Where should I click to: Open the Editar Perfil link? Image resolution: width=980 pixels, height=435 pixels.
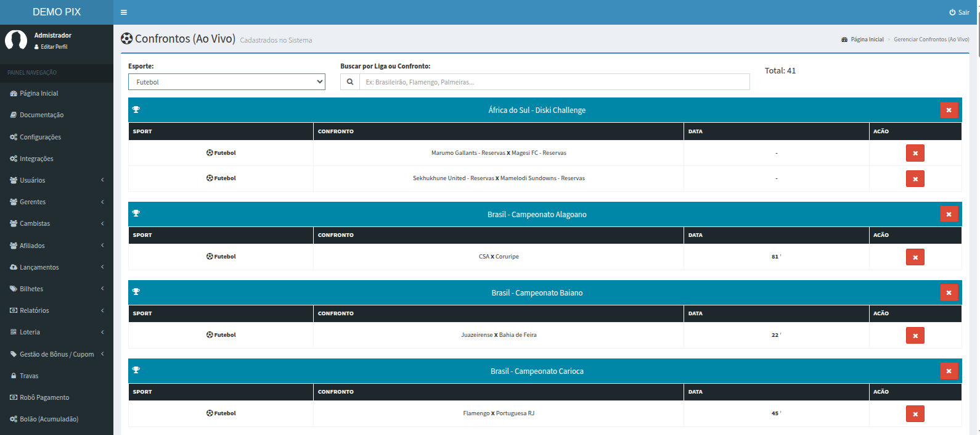[x=54, y=47]
